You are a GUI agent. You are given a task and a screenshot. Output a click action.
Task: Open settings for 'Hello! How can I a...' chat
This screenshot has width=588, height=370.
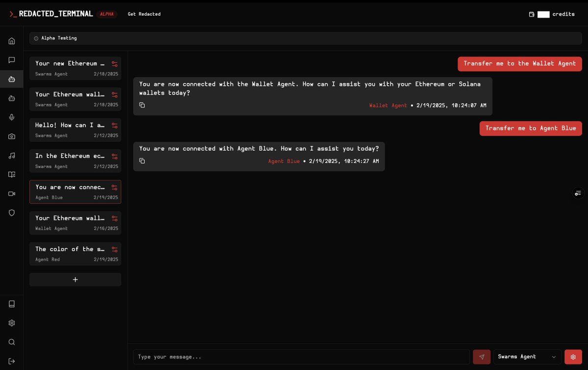115,125
